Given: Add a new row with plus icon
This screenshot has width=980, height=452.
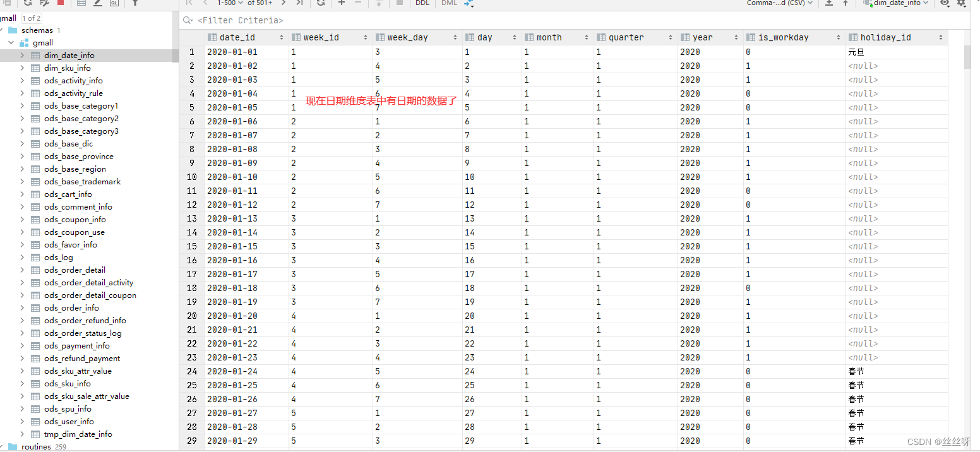Looking at the screenshot, I should pyautogui.click(x=342, y=3).
